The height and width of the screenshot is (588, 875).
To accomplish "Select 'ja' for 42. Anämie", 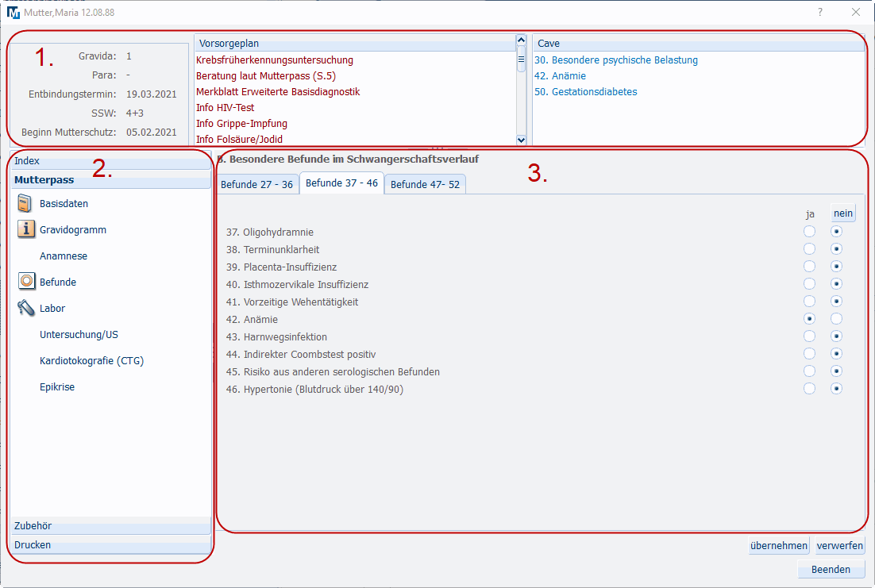I will coord(809,318).
